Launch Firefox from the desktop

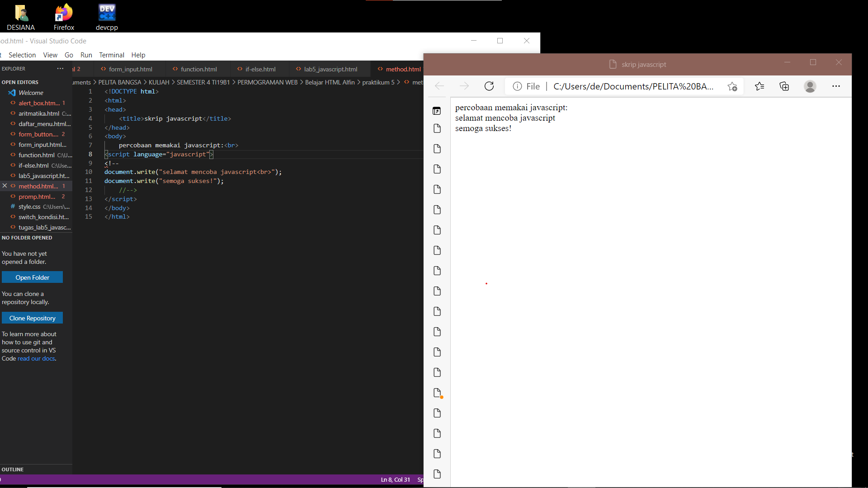63,14
